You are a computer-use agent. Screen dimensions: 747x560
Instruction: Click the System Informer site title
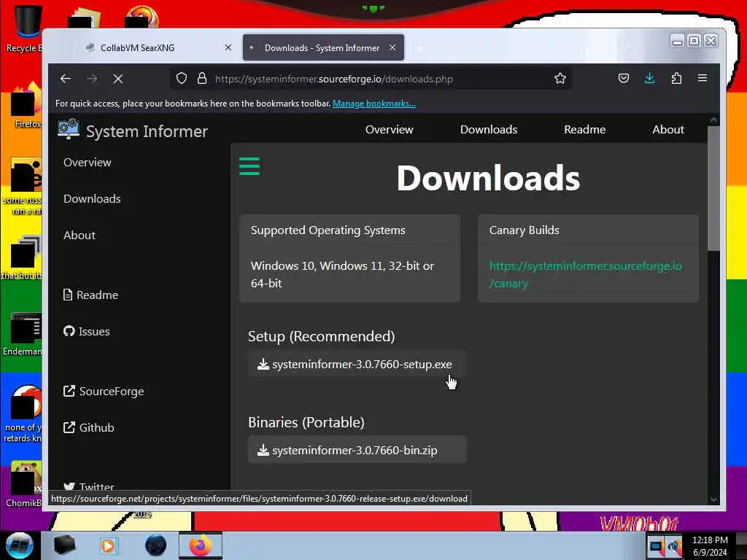pos(147,131)
